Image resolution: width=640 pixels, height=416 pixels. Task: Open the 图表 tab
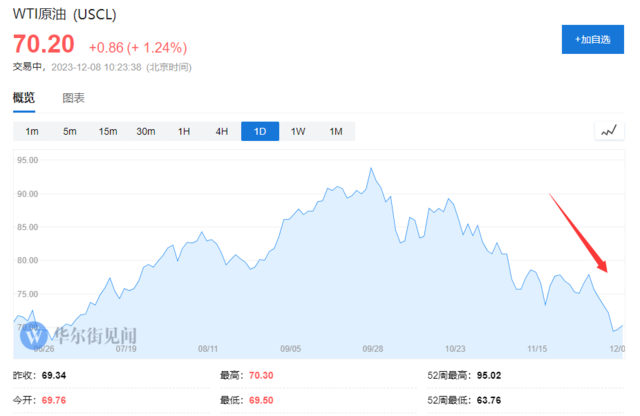pyautogui.click(x=74, y=98)
